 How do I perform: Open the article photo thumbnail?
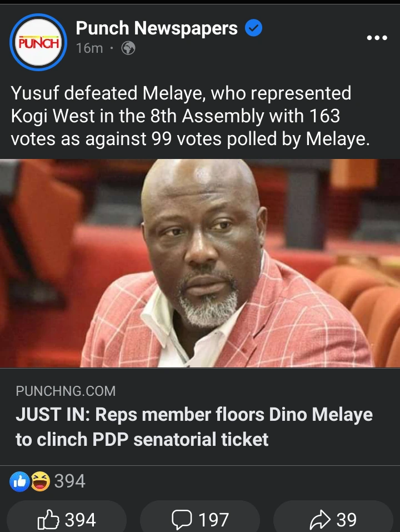pyautogui.click(x=200, y=263)
